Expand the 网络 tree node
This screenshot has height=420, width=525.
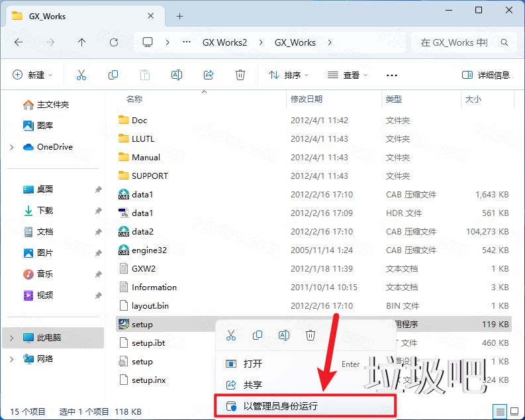point(12,359)
